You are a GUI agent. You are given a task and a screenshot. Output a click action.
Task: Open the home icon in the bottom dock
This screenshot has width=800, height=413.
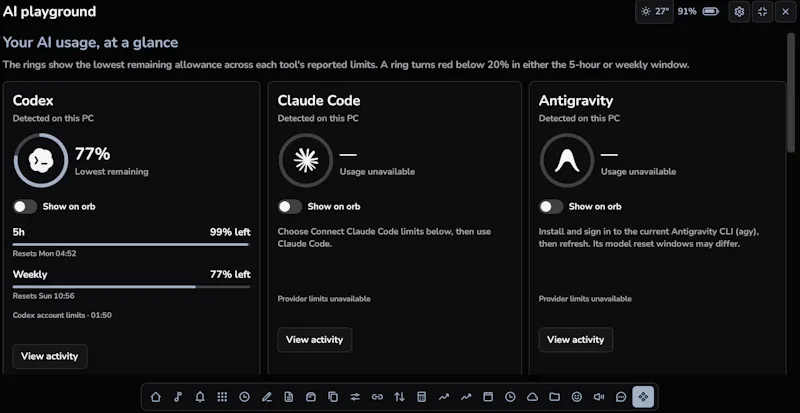156,397
